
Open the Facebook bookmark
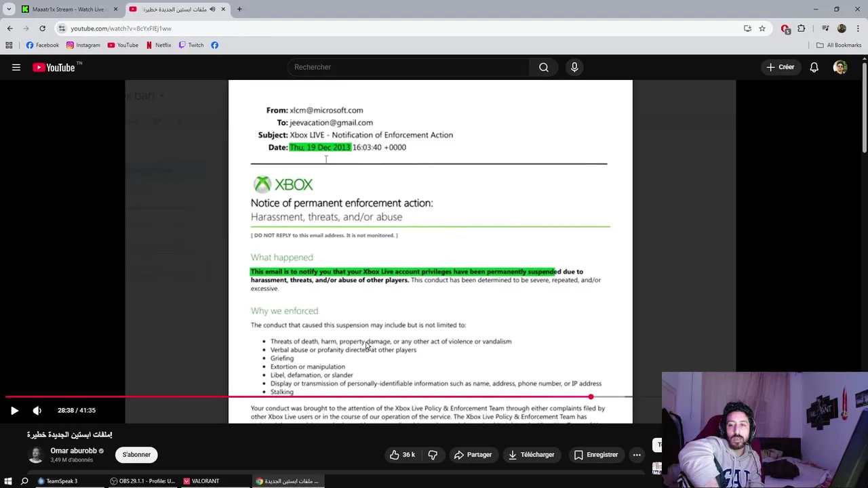coord(43,45)
